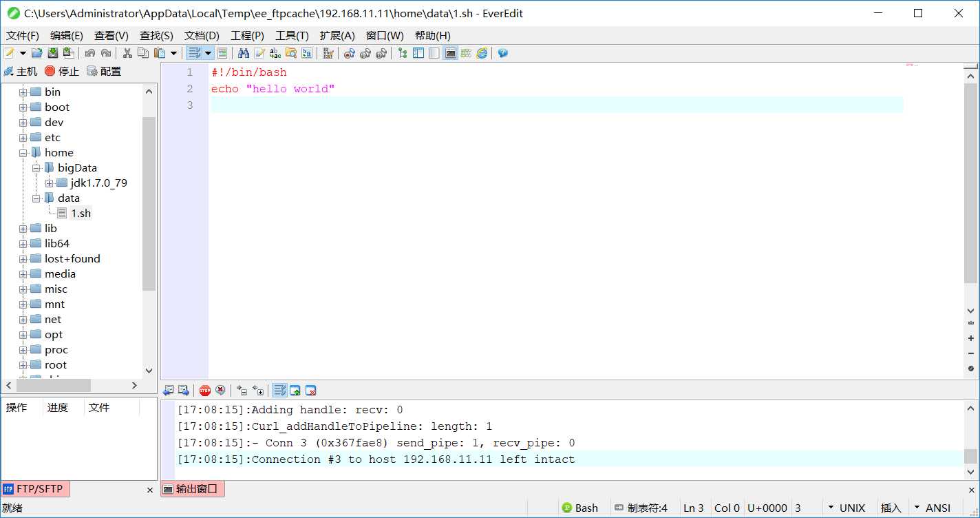Click the Save all toolbar icon

click(x=68, y=53)
